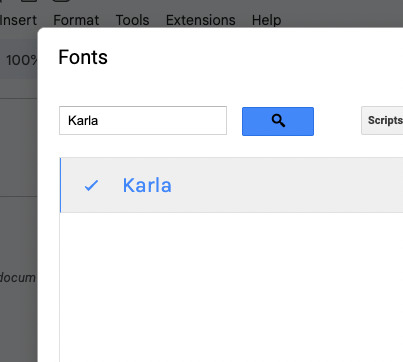Image resolution: width=403 pixels, height=362 pixels.
Task: Click the blue search magnifier button
Action: pos(278,121)
